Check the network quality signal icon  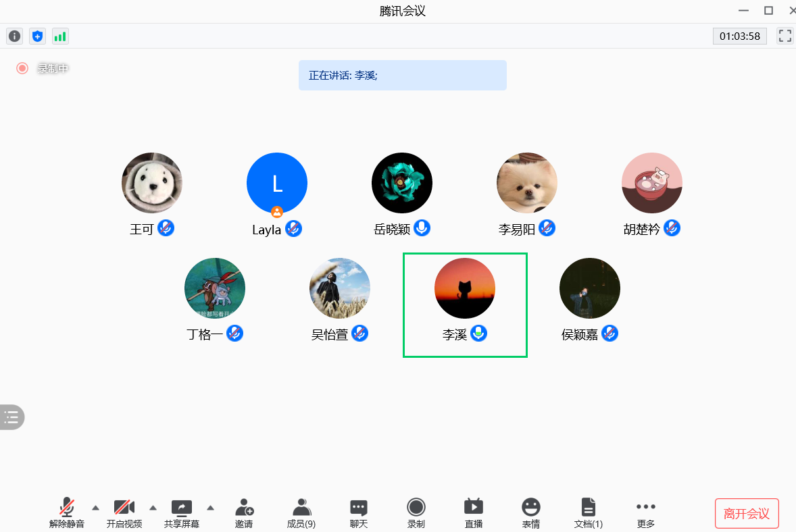pos(60,36)
